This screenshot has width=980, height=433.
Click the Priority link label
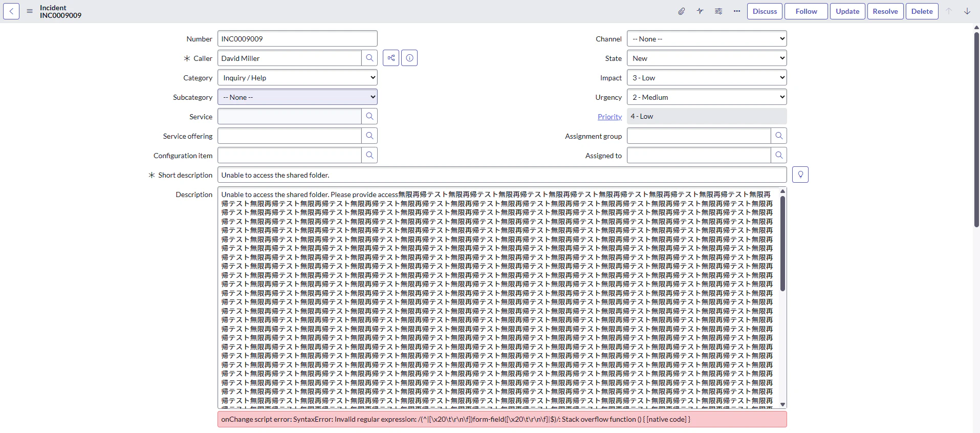(x=609, y=117)
